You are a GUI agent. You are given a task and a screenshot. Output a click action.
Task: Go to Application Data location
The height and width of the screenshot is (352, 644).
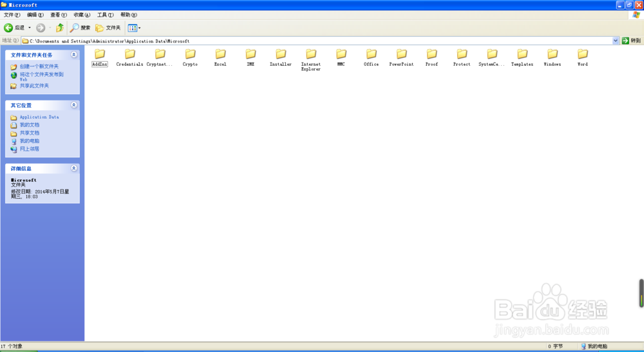39,117
